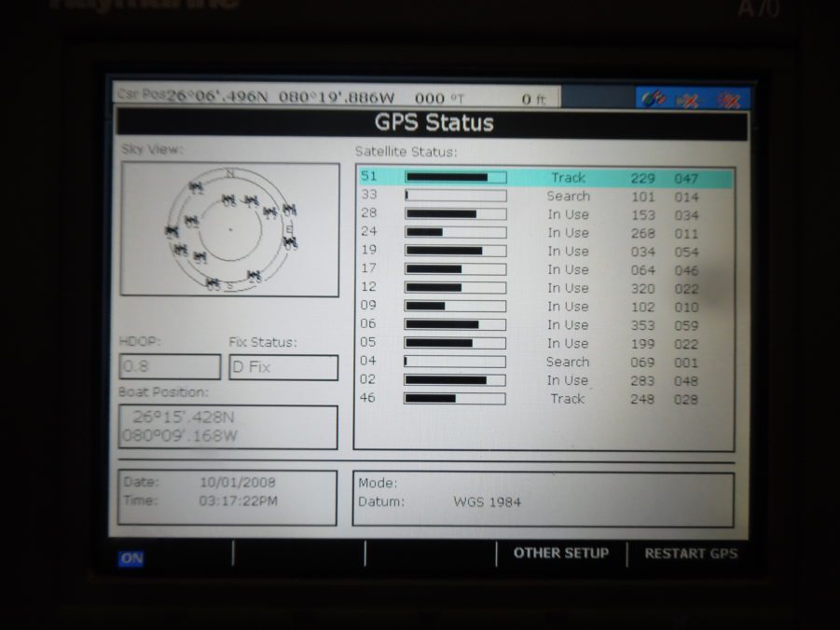Viewport: 840px width, 630px height.
Task: Click the 0 ft range readout
Action: (x=533, y=99)
